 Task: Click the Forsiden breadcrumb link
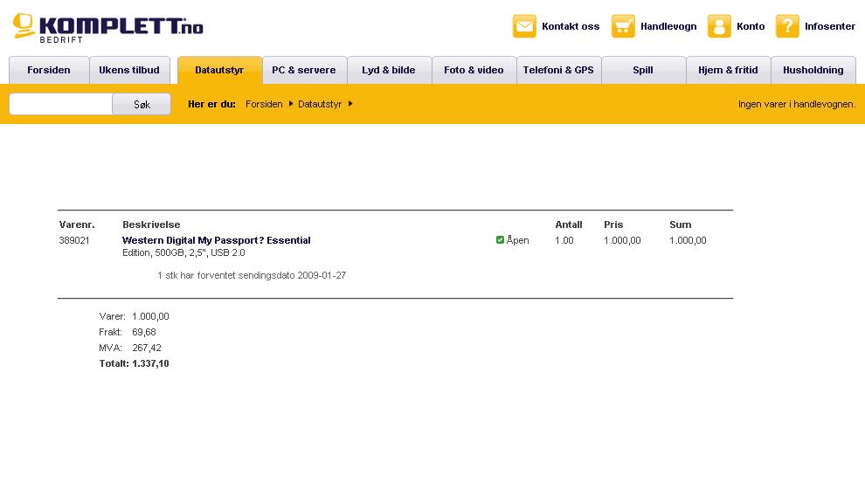click(x=264, y=104)
